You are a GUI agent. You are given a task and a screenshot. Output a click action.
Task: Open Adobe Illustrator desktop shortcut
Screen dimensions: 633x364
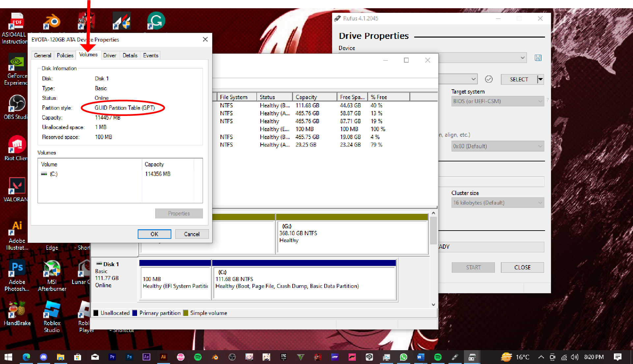coord(16,235)
